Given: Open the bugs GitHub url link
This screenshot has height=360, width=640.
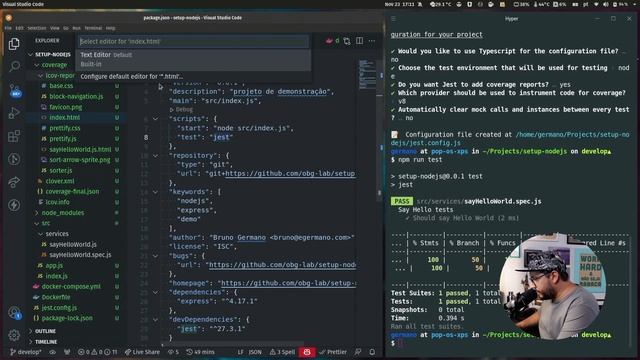Looking at the screenshot, I should [x=282, y=265].
